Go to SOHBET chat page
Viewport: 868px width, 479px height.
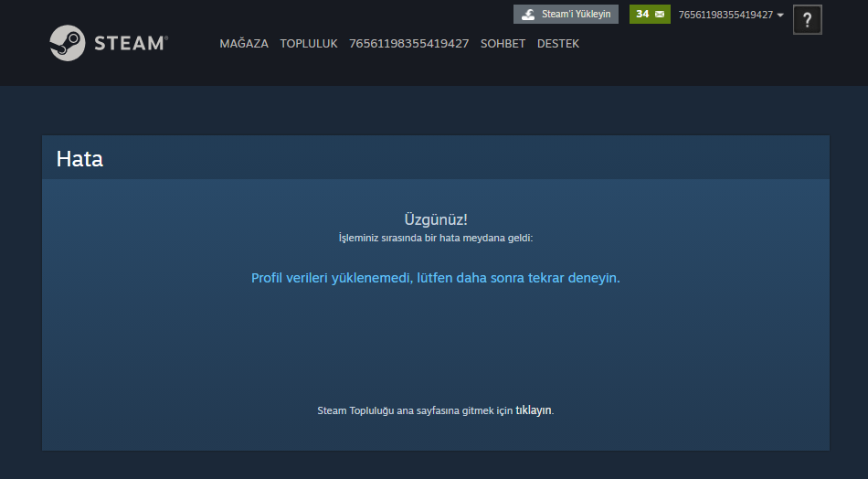pyautogui.click(x=503, y=44)
